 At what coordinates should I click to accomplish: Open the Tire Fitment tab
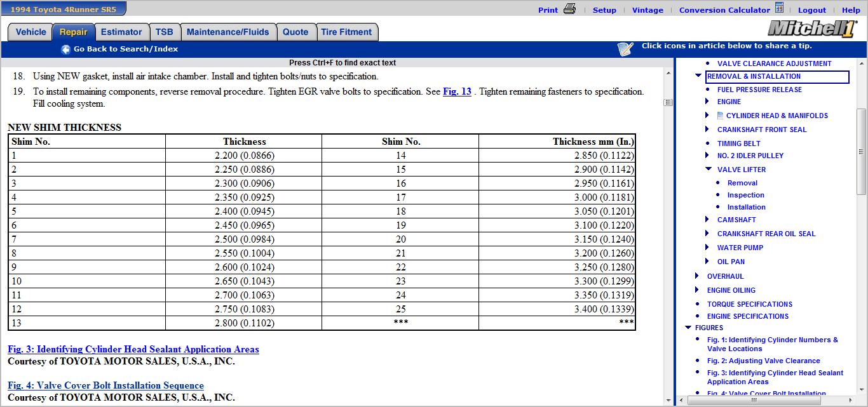(x=346, y=32)
